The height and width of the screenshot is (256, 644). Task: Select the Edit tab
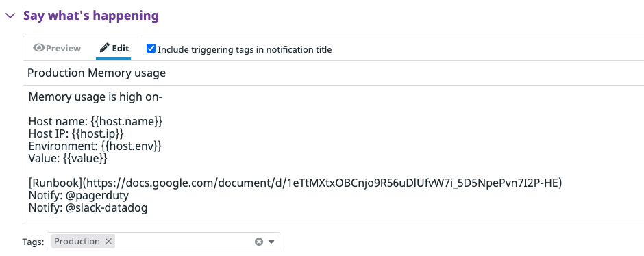tap(114, 49)
